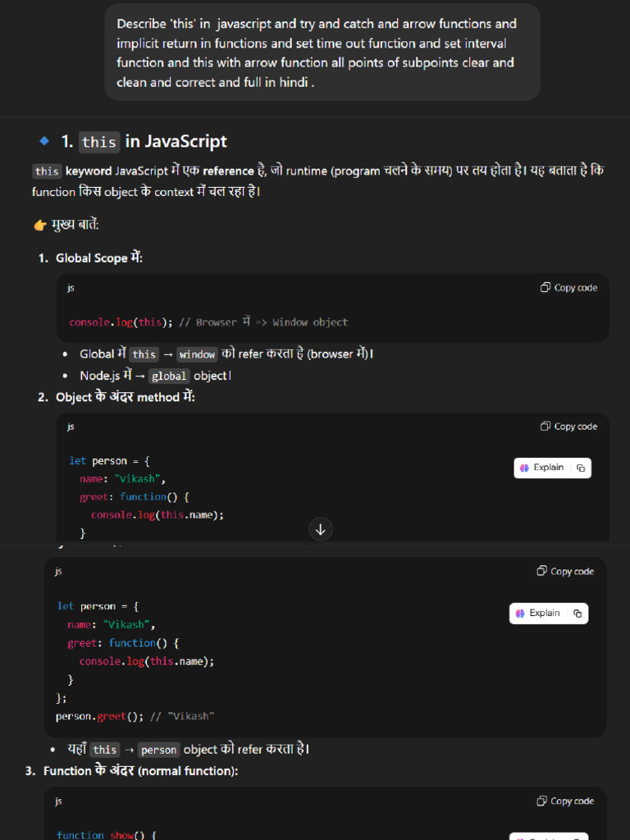Click the 'js' label in the Global Scope code block

[x=71, y=288]
